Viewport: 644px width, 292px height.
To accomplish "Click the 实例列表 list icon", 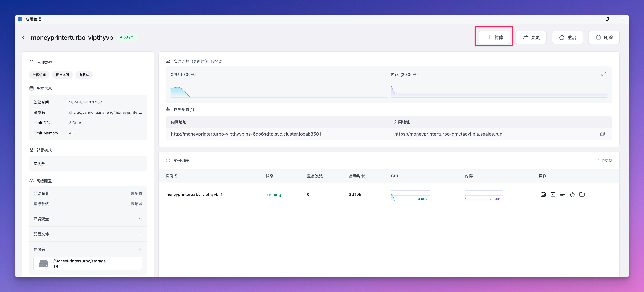I will coord(168,161).
